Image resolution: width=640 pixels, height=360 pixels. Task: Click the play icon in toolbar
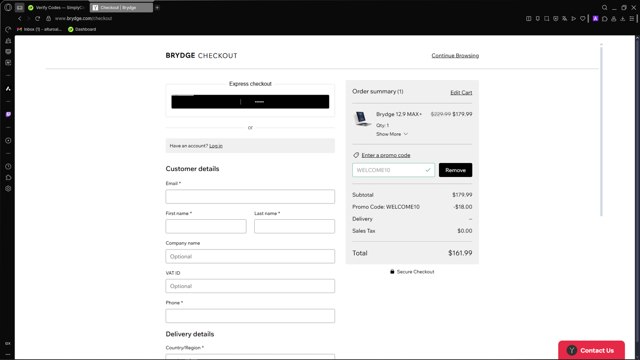[573, 18]
